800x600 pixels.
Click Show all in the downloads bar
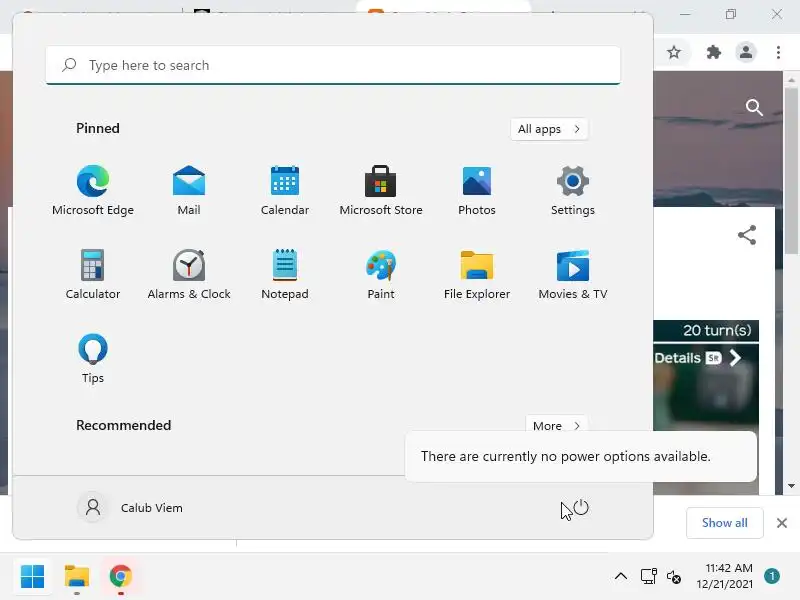724,523
